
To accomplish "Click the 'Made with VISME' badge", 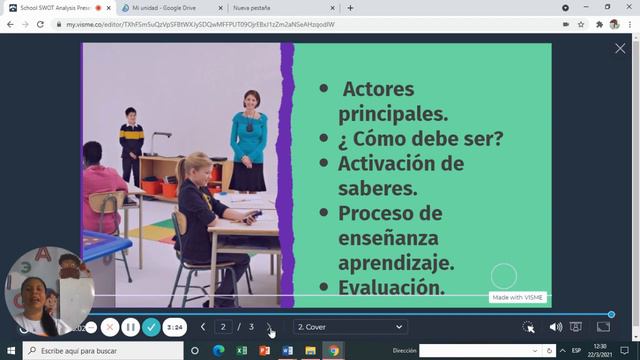I will click(x=518, y=298).
